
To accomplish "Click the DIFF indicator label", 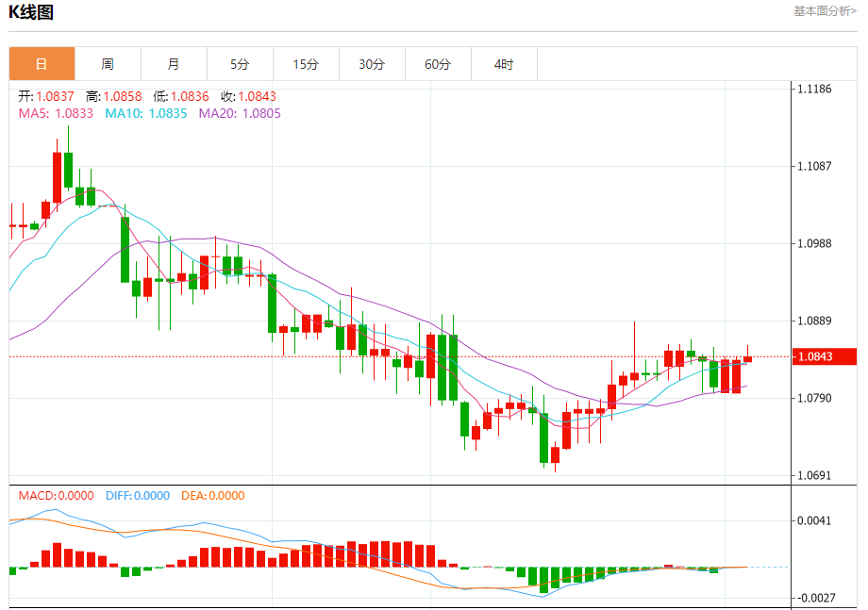I will (138, 496).
